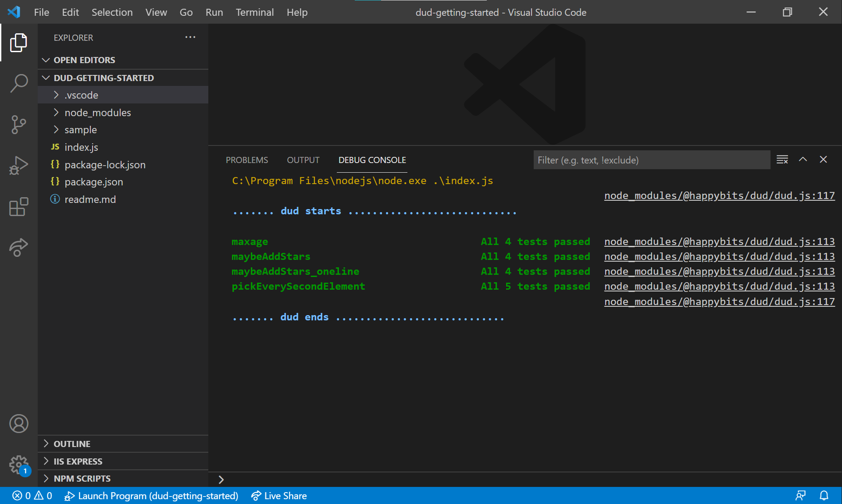This screenshot has width=842, height=504.
Task: Open the Extensions view
Action: tap(18, 207)
